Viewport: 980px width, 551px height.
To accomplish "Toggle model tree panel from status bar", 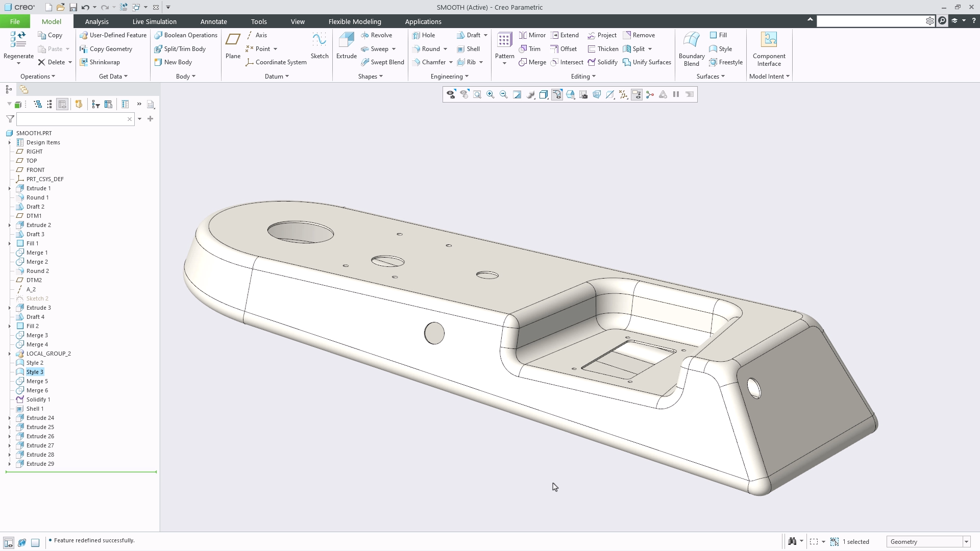I will (9, 542).
